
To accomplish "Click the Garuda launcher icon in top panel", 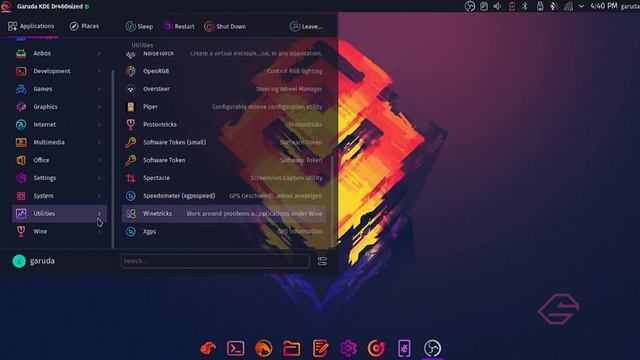I will point(6,6).
